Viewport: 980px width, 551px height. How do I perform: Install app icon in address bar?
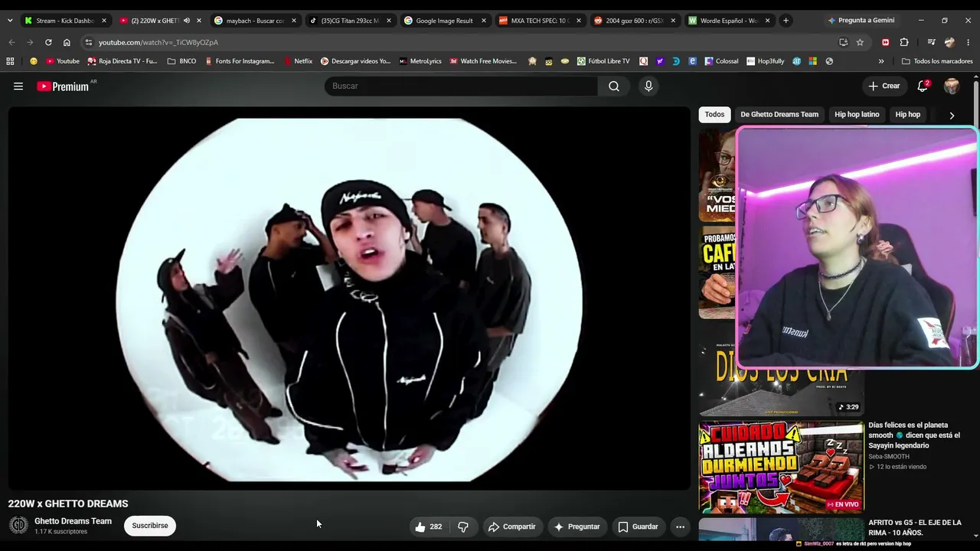[x=843, y=42]
